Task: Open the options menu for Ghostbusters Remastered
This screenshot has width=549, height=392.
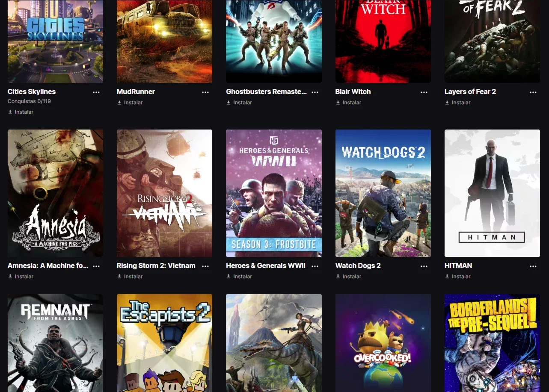Action: [315, 92]
